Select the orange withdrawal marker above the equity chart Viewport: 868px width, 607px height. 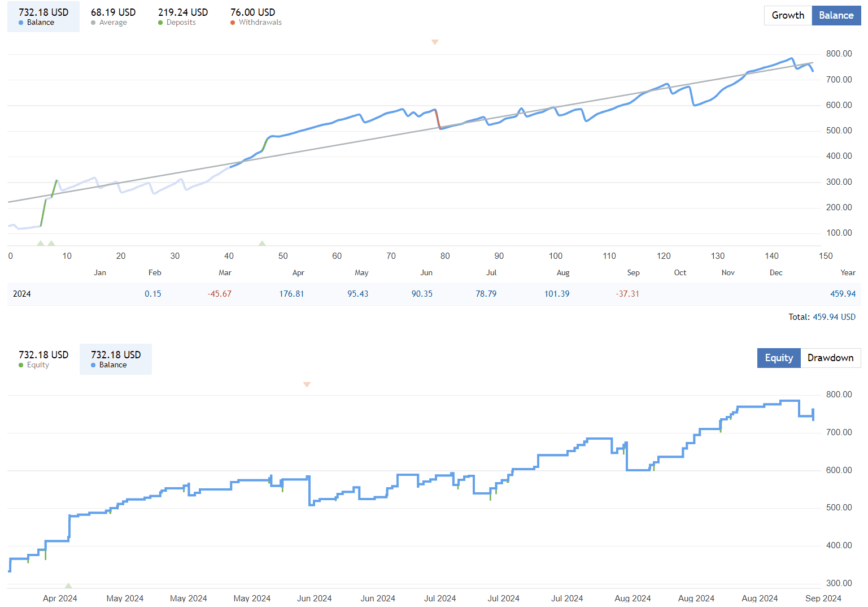pyautogui.click(x=307, y=384)
